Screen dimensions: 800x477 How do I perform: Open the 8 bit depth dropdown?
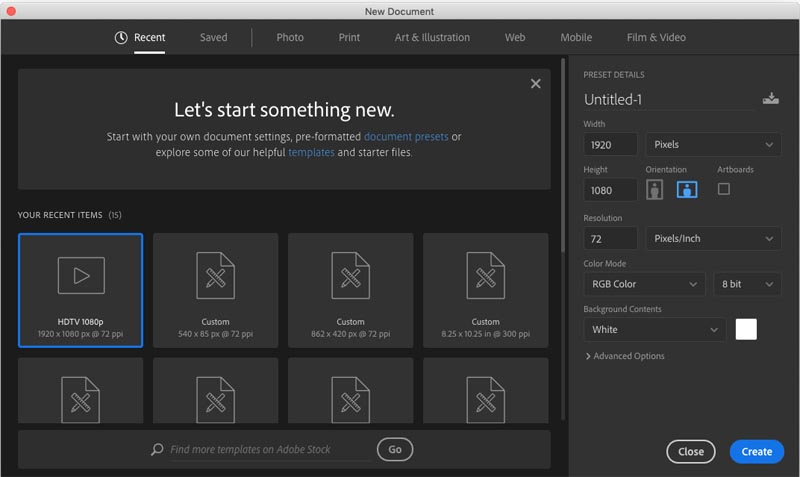click(747, 284)
